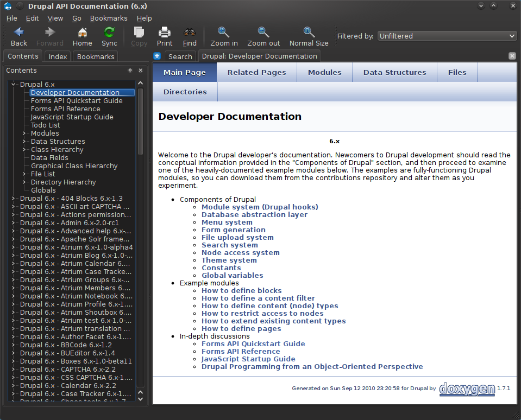Open the Modules page tab
This screenshot has width=521, height=420.
325,72
